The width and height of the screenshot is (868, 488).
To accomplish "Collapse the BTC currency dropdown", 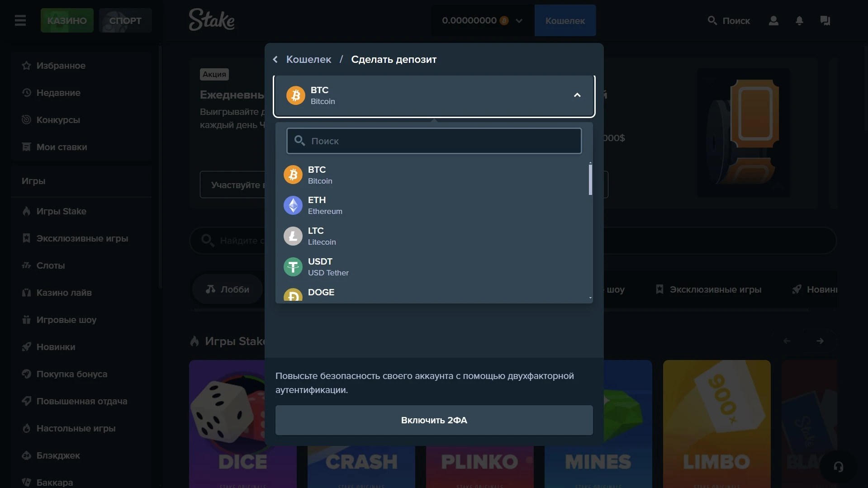I will click(577, 95).
